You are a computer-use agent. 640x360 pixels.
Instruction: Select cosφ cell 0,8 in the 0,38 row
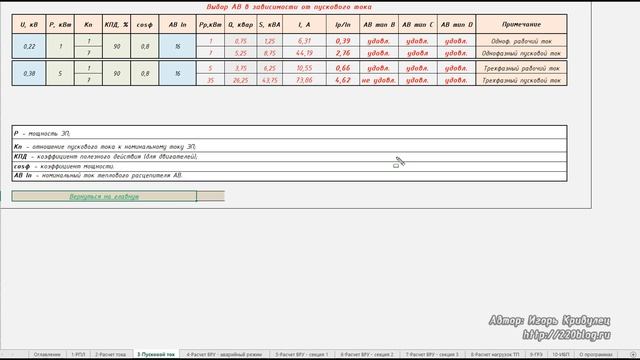tap(145, 73)
